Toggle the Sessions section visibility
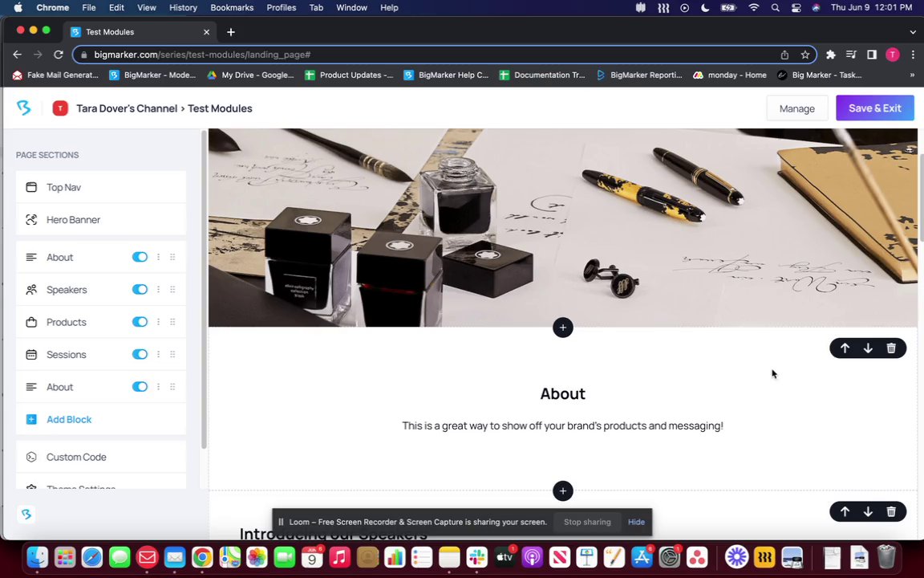 (140, 355)
